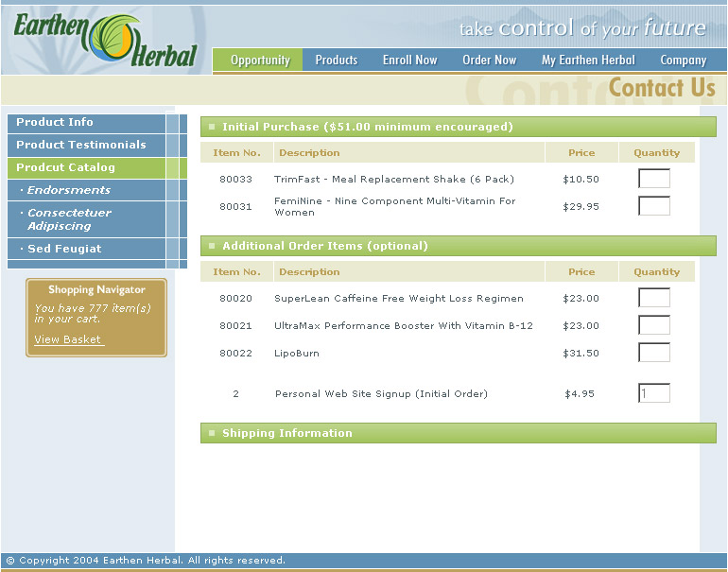Screen dimensions: 728x572
Task: Focus quantity field for Personal Web Site Signup
Action: pos(654,393)
